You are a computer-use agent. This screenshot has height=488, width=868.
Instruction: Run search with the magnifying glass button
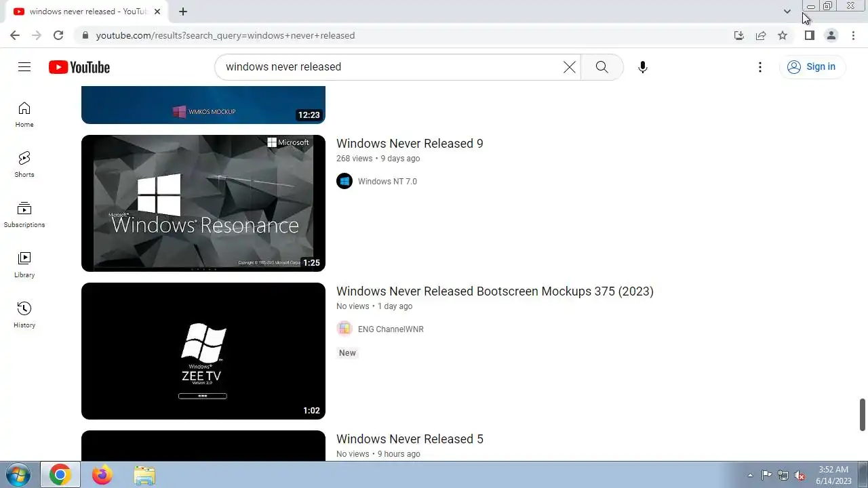[x=601, y=67]
